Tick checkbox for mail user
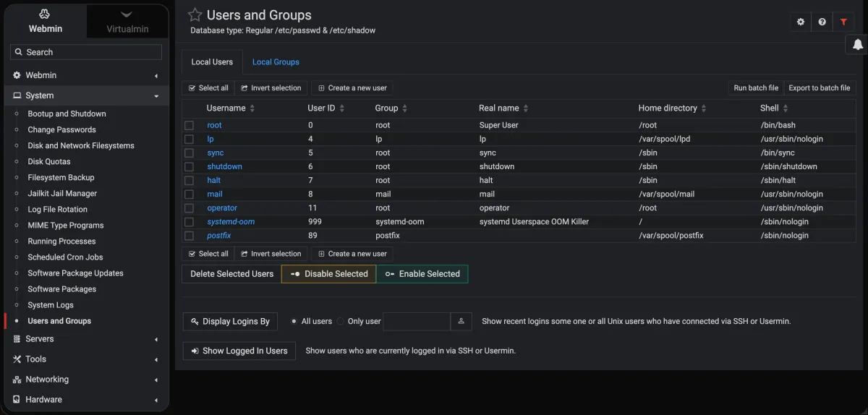 click(189, 194)
